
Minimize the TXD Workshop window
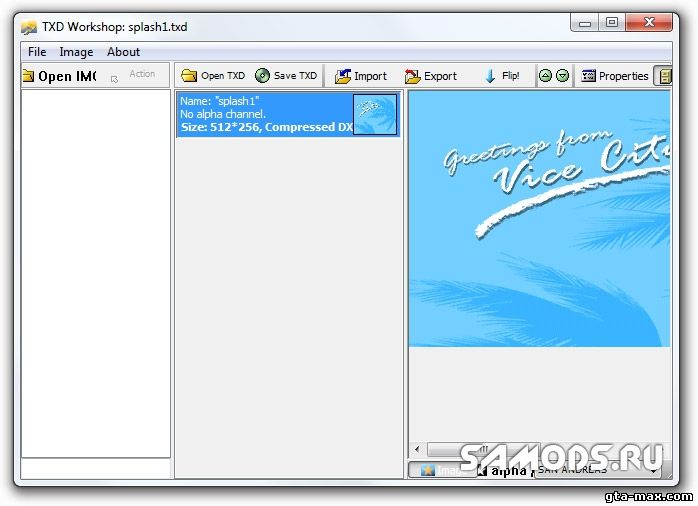pos(584,23)
